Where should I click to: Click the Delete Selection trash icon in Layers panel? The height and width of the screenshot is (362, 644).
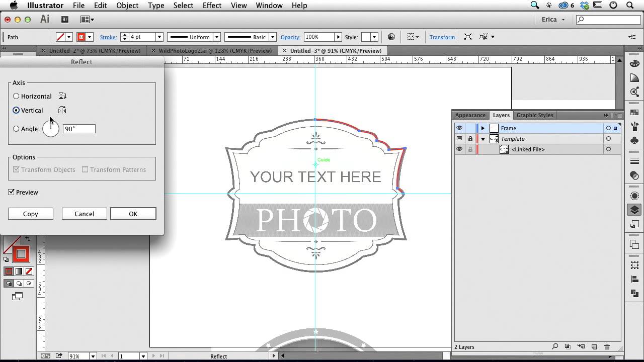[607, 346]
